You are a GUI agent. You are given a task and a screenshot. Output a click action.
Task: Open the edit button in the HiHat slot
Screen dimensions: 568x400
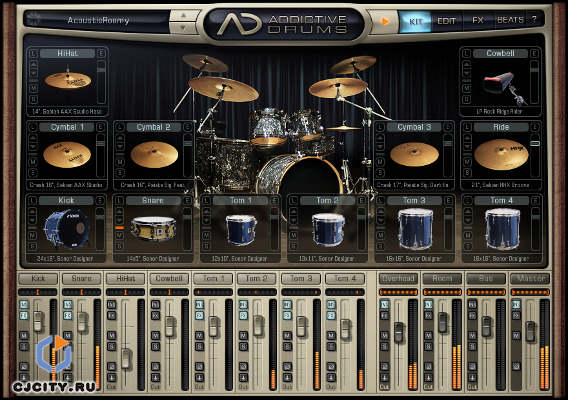pyautogui.click(x=101, y=54)
